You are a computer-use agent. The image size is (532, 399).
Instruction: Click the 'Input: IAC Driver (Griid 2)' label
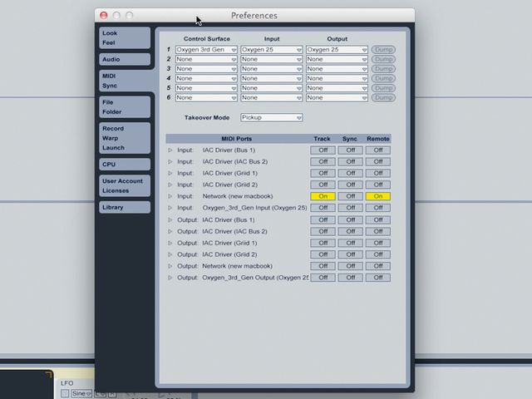point(217,185)
